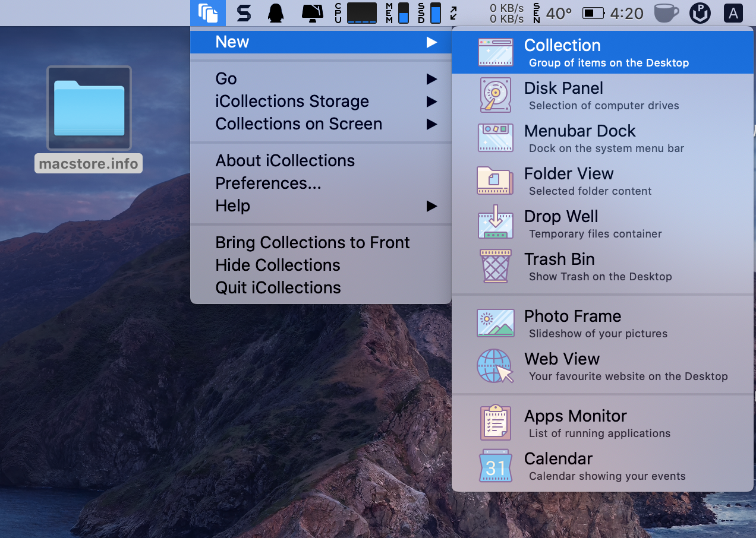Select the Photo Frame label

click(x=573, y=317)
